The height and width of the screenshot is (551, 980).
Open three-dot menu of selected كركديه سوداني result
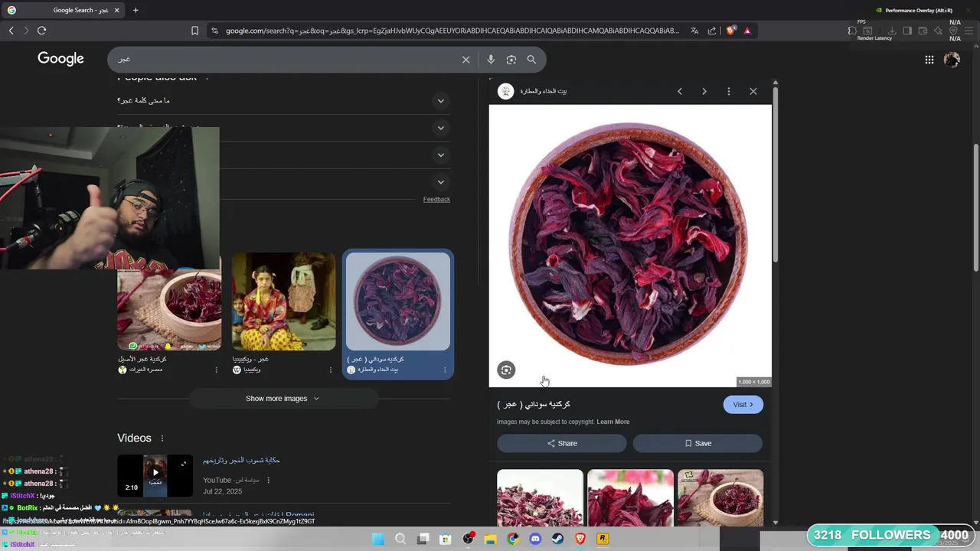[445, 370]
